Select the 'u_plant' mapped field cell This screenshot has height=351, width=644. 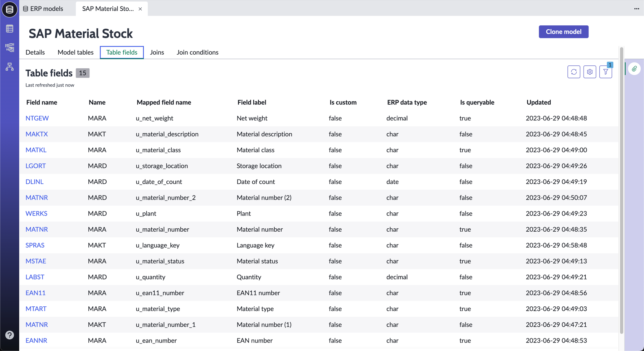(146, 213)
